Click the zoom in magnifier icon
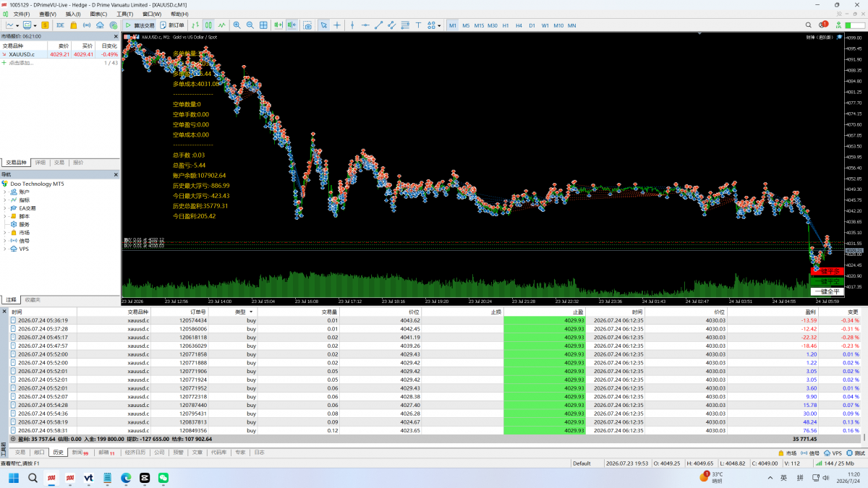 [237, 25]
